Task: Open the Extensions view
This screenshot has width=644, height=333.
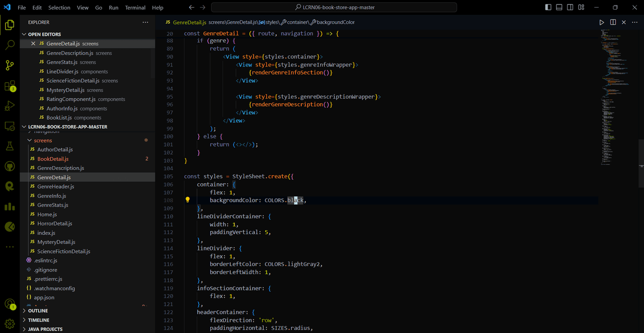Action: click(x=10, y=86)
